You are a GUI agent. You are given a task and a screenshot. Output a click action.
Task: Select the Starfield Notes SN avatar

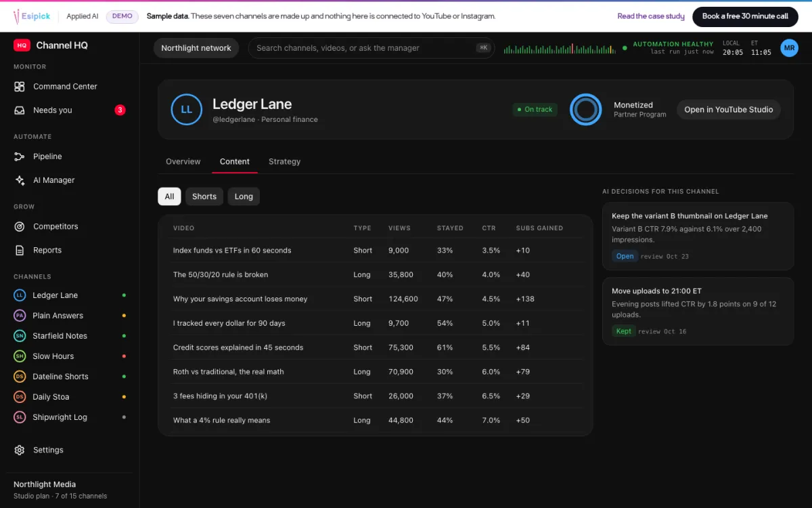coord(20,336)
